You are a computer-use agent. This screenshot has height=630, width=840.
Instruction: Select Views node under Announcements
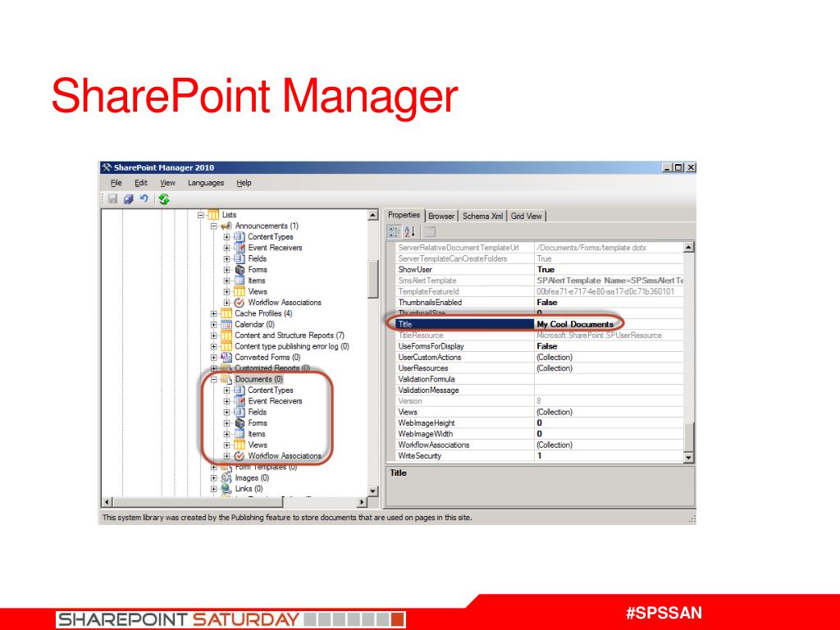click(x=257, y=291)
